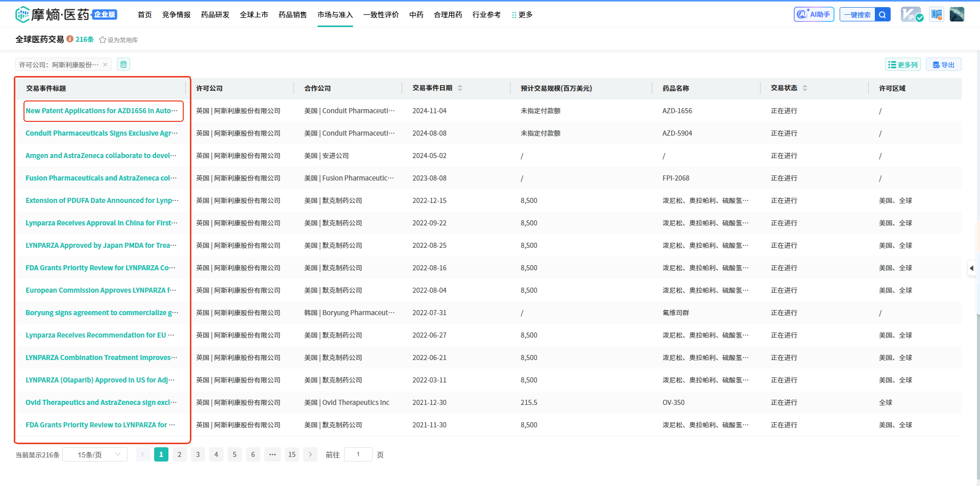Open the 更多列 column settings

902,65
